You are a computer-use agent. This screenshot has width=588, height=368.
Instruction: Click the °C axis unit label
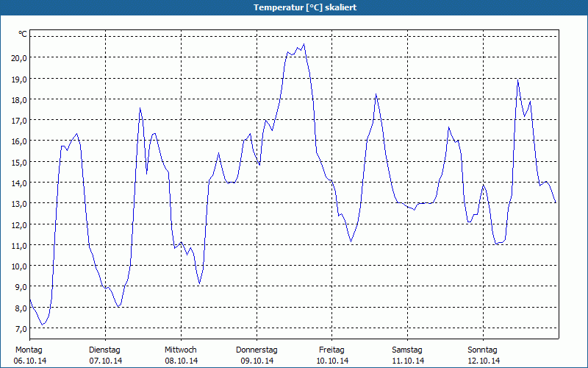click(23, 34)
